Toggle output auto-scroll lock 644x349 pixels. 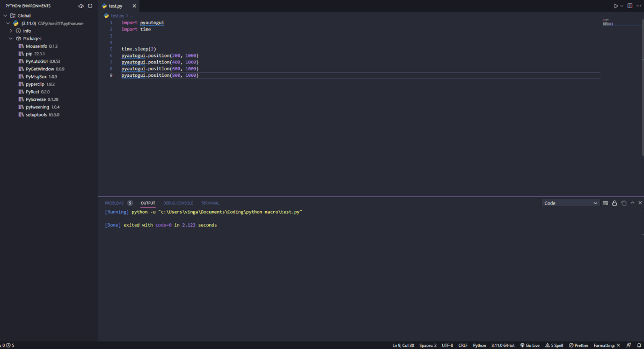pyautogui.click(x=614, y=203)
